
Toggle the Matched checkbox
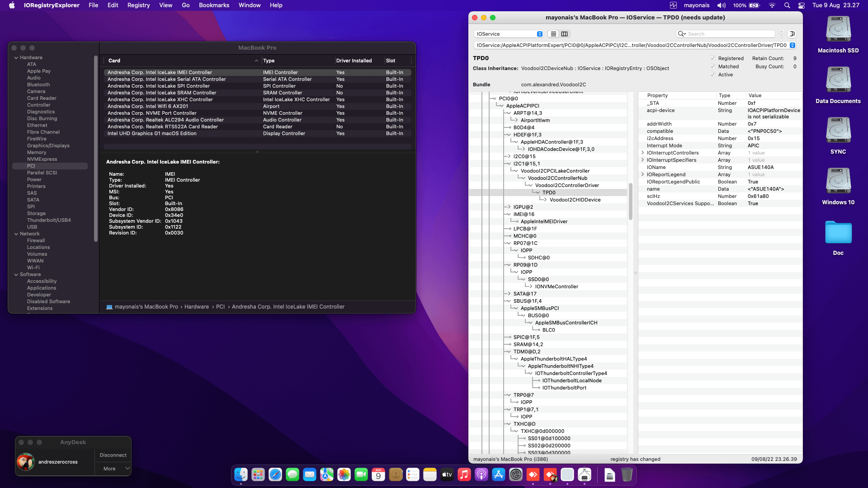[x=712, y=66]
